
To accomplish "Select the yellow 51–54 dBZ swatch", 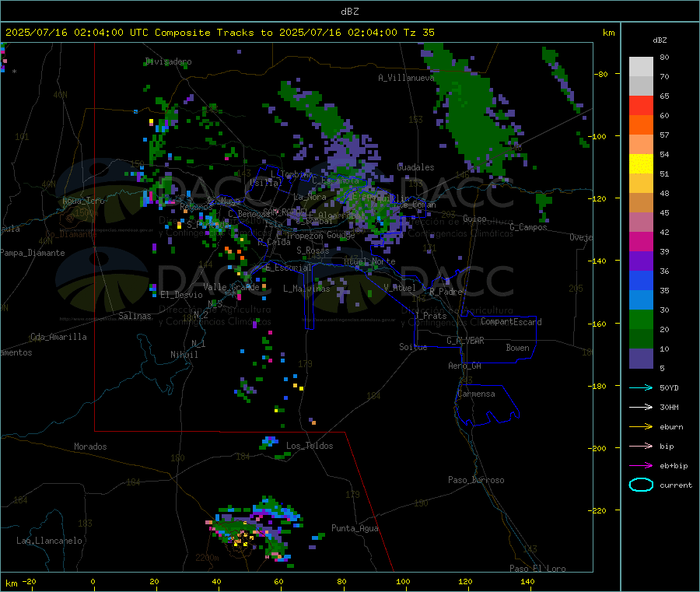I will click(x=641, y=164).
